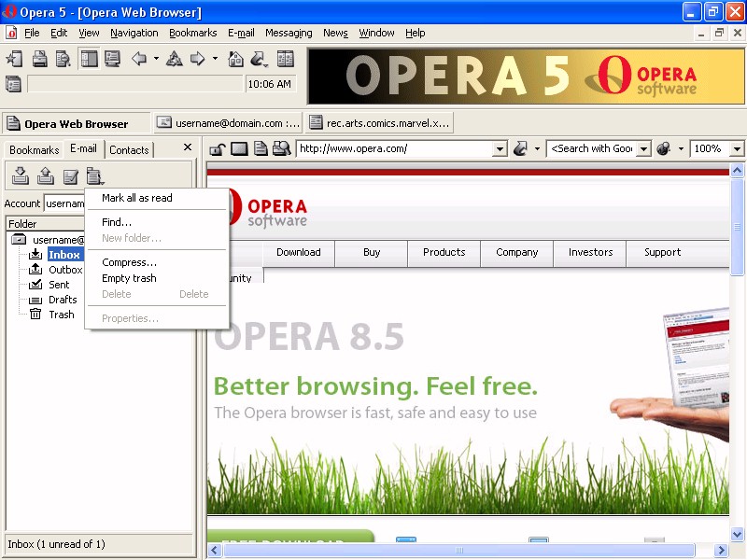The image size is (747, 560).
Task: Close the hotlist panel with X
Action: [x=188, y=147]
